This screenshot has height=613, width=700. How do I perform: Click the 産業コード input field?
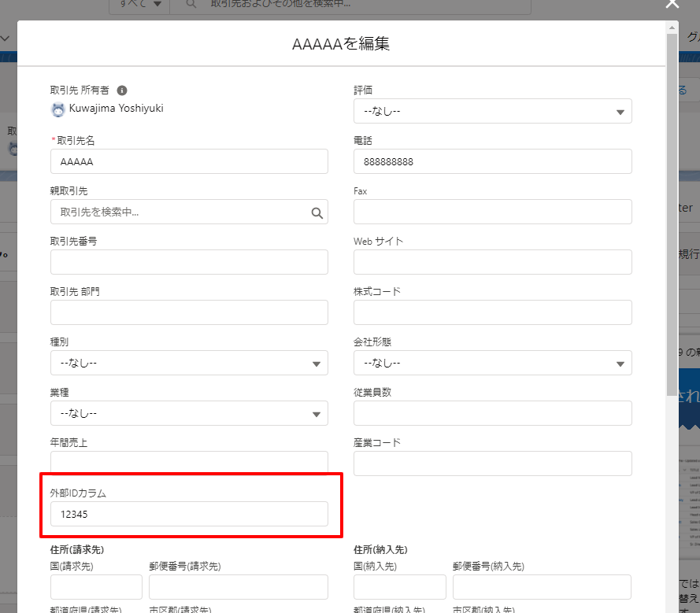(x=492, y=463)
